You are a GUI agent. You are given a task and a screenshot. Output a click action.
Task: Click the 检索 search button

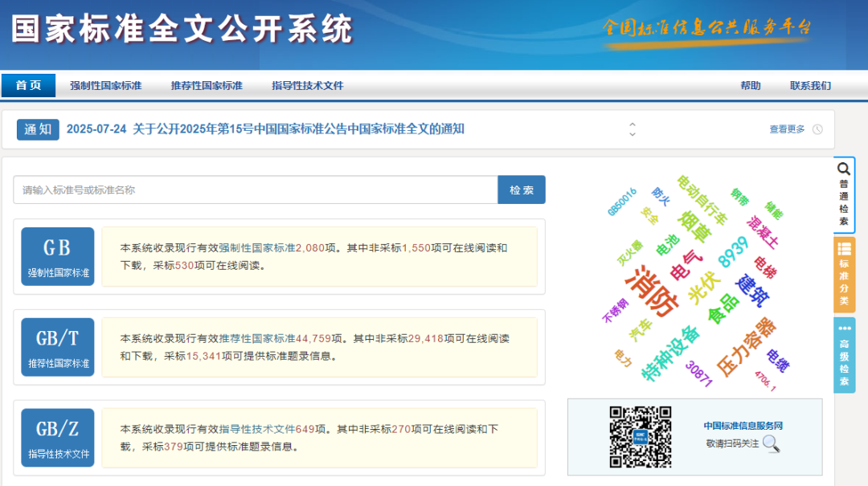point(522,190)
